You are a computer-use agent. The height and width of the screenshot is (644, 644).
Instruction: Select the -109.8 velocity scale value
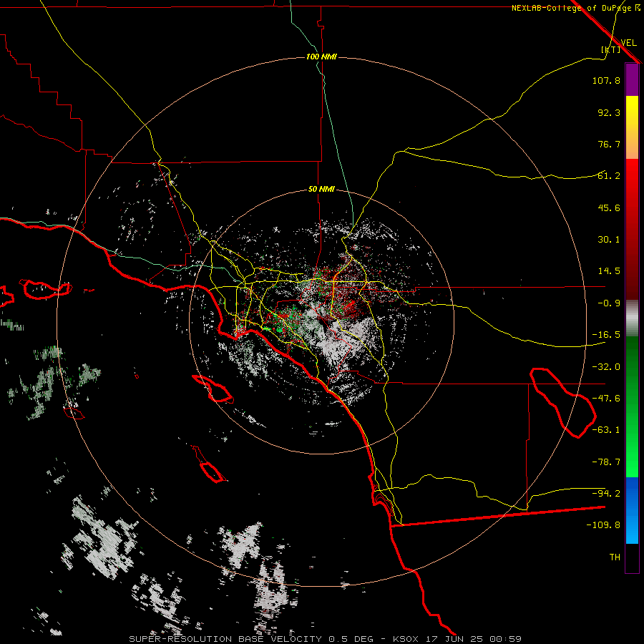coord(603,525)
